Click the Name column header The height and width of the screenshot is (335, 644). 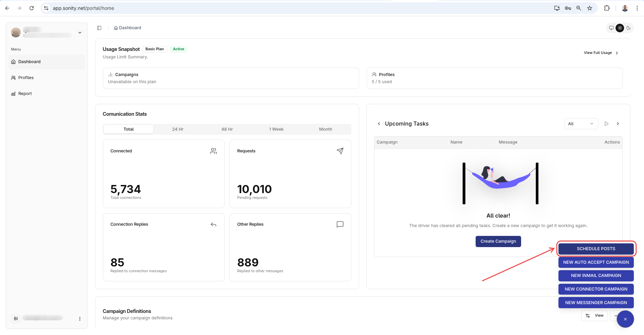pyautogui.click(x=456, y=142)
